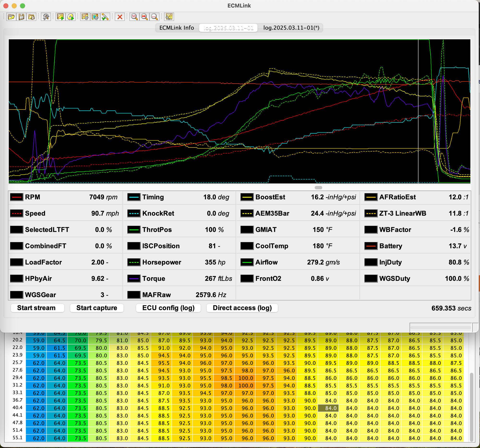Switch to the ECMLink Info tab
Image resolution: width=480 pixels, height=448 pixels.
pyautogui.click(x=177, y=28)
